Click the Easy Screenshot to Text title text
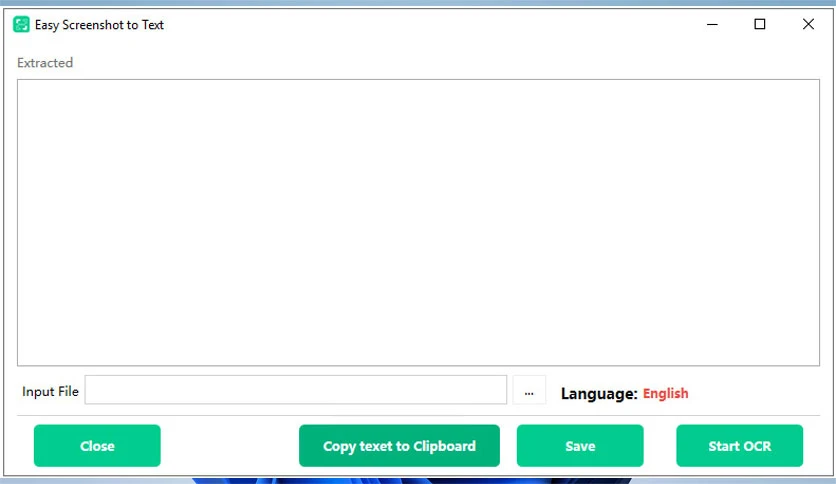Screen dimensions: 836x484 tap(99, 25)
